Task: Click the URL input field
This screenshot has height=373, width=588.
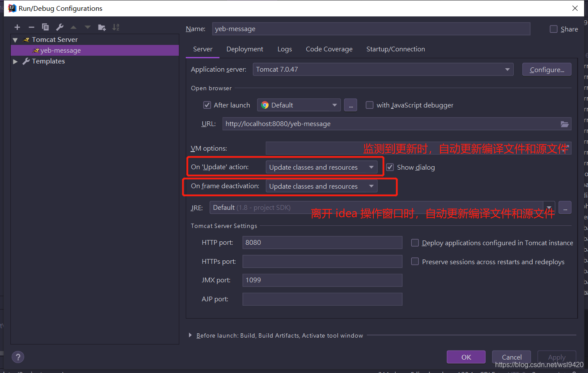Action: [397, 124]
